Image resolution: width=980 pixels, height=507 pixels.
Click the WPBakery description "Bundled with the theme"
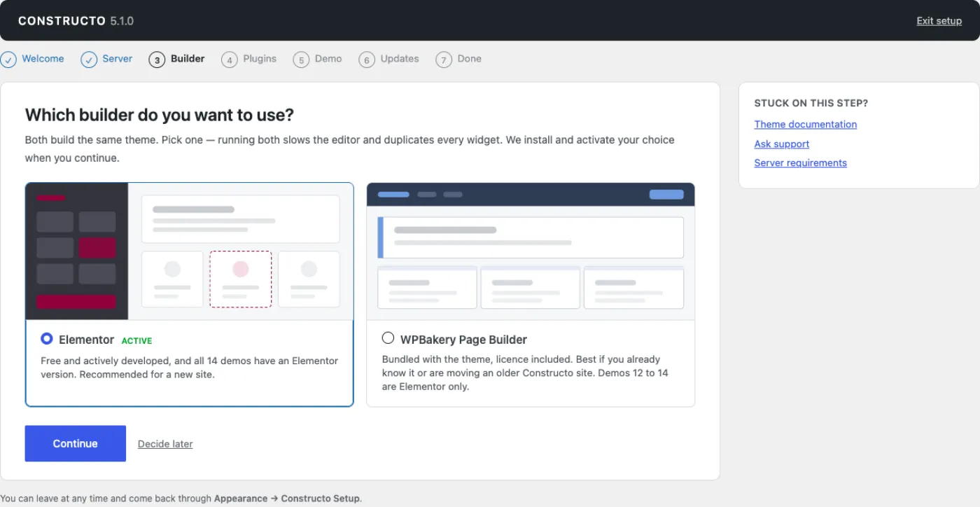pyautogui.click(x=525, y=373)
